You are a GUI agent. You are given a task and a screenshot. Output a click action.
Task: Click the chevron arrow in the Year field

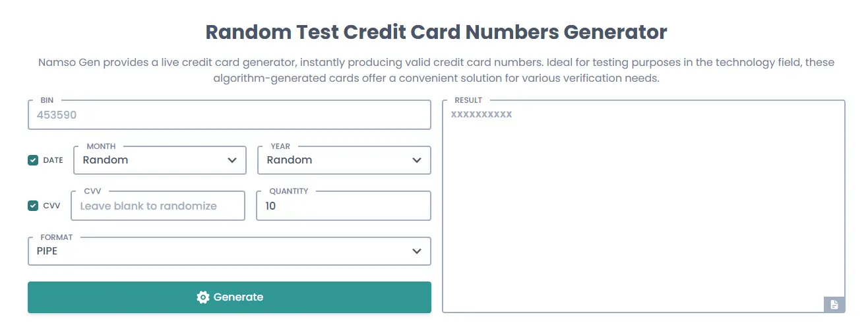(x=417, y=160)
